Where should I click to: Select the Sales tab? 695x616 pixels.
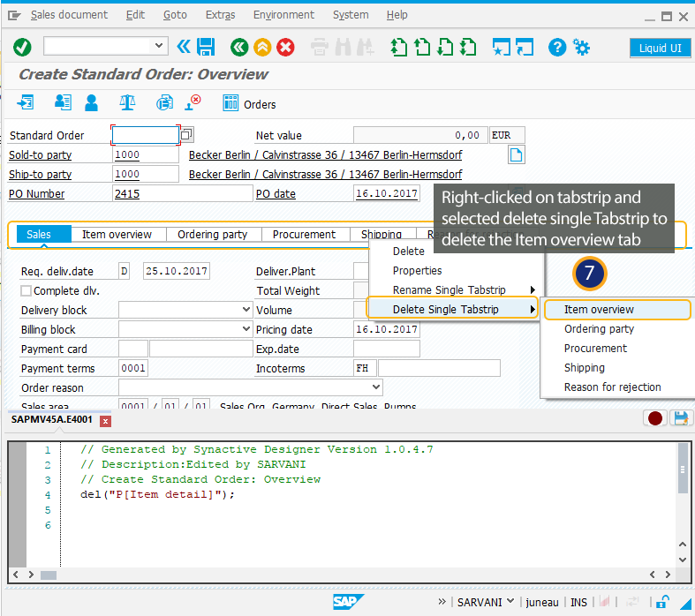43,234
